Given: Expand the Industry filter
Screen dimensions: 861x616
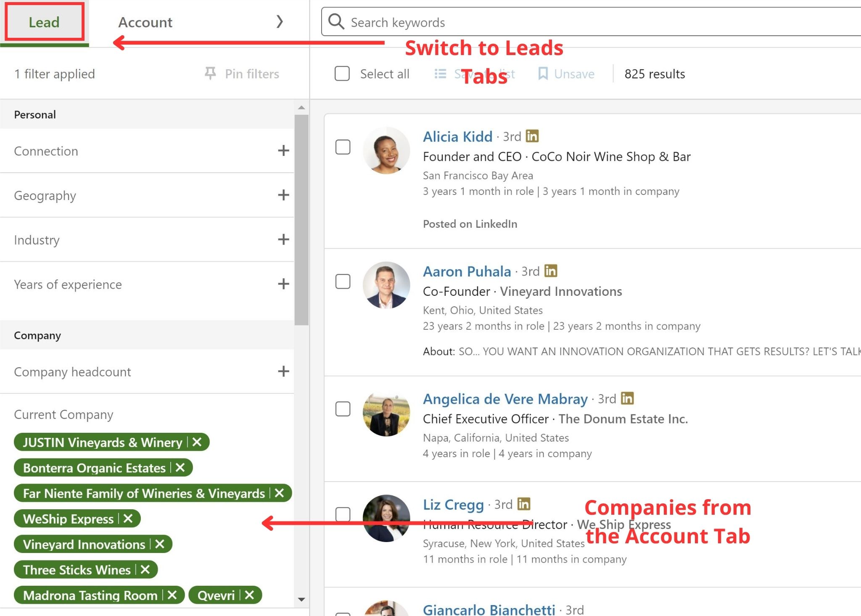Looking at the screenshot, I should [x=283, y=240].
